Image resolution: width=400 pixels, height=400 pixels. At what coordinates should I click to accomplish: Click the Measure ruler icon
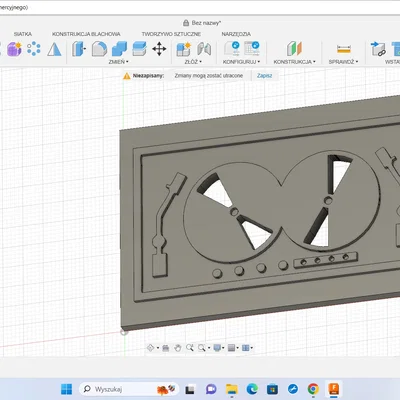click(x=344, y=49)
